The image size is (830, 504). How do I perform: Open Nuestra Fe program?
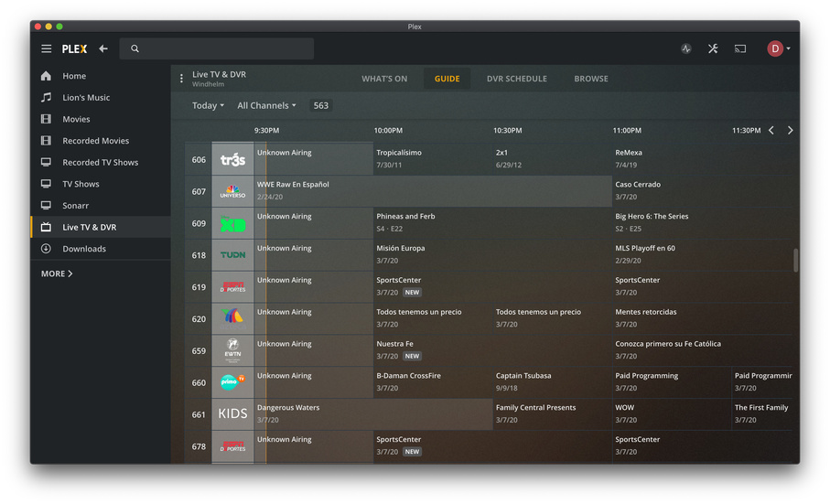pyautogui.click(x=492, y=350)
